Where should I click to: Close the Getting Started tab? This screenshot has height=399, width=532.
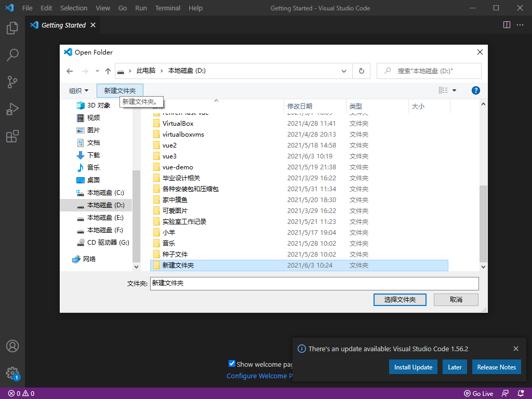93,25
